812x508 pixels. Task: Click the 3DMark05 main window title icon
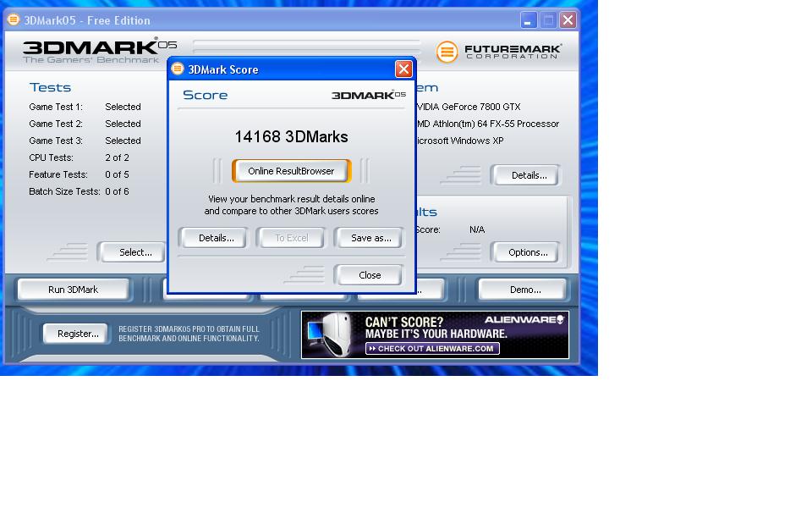(14, 19)
